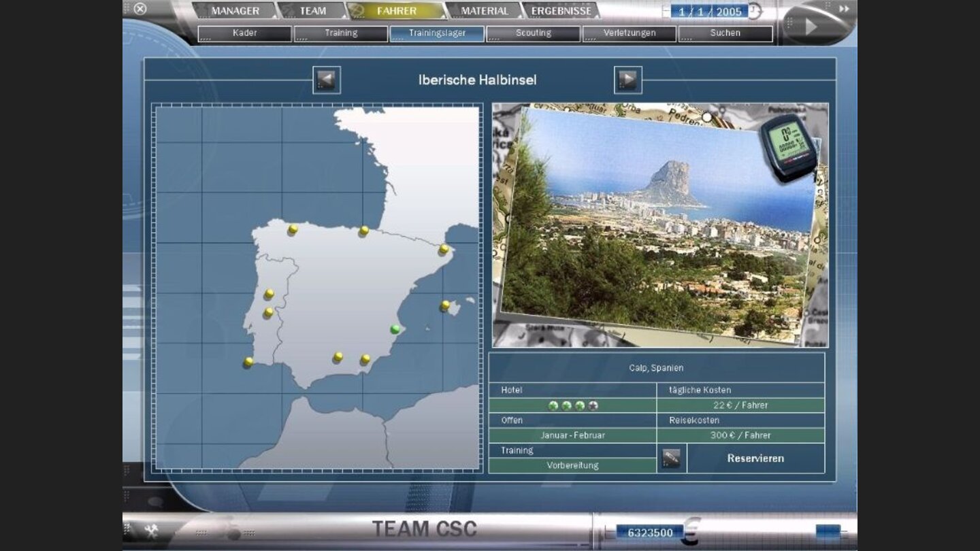Image resolution: width=980 pixels, height=551 pixels.
Task: Select the yellow pin at Portugal's southwestern tip
Action: point(249,362)
